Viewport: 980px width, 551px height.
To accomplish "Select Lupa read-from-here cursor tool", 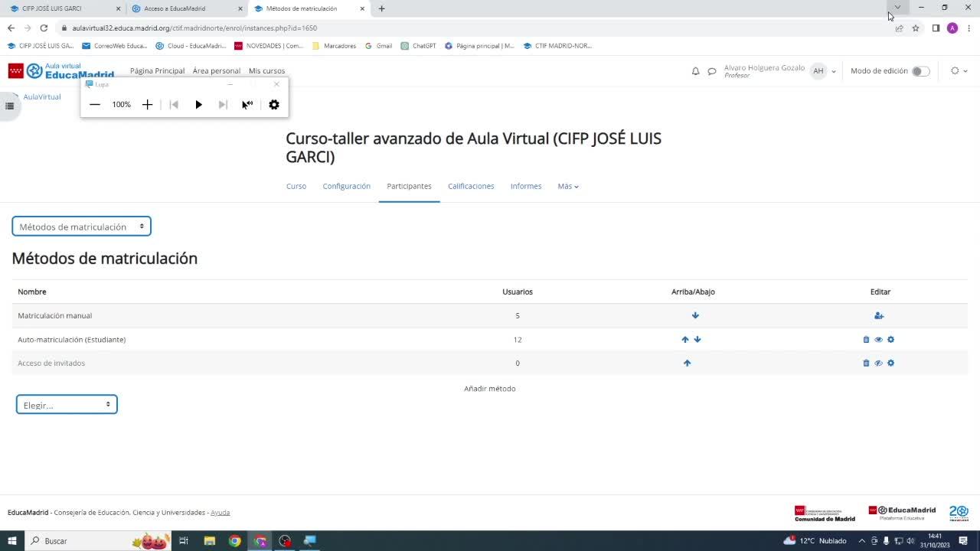I will pos(247,105).
